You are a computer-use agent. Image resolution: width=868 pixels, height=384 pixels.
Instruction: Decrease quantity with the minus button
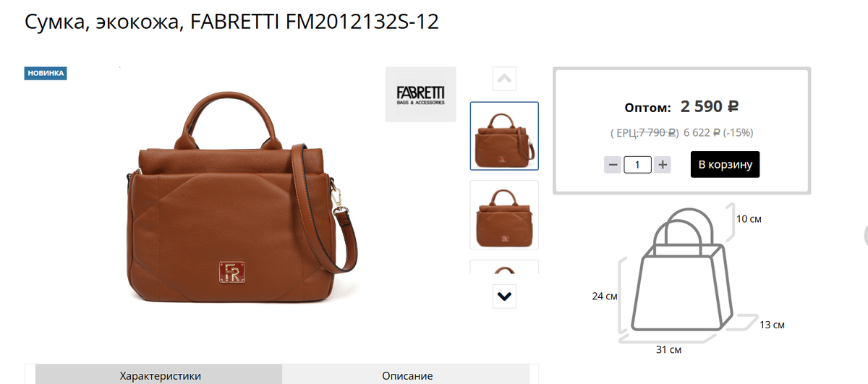613,165
